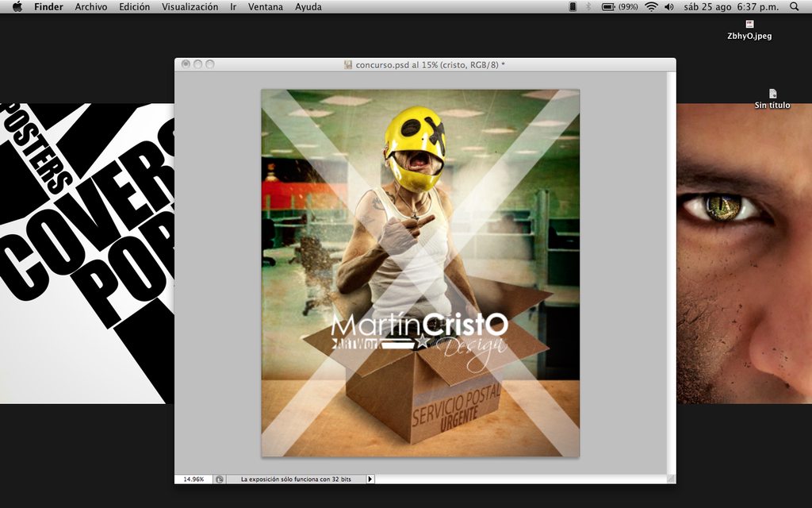Click the volume speaker icon
Viewport: 812px width, 508px height.
point(669,6)
